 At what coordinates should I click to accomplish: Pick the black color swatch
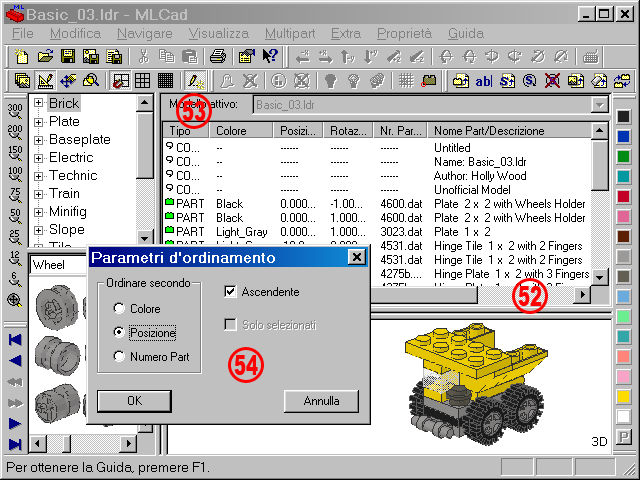point(623,117)
